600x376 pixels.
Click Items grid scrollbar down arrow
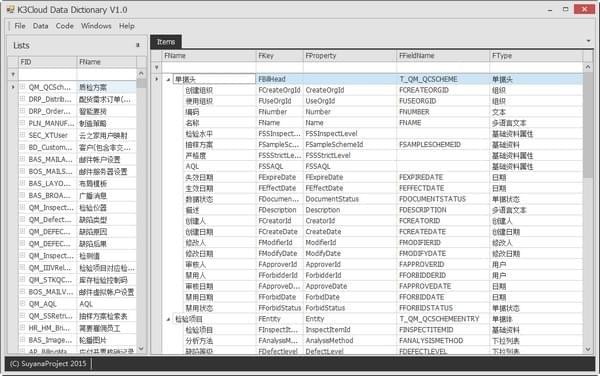coord(588,349)
